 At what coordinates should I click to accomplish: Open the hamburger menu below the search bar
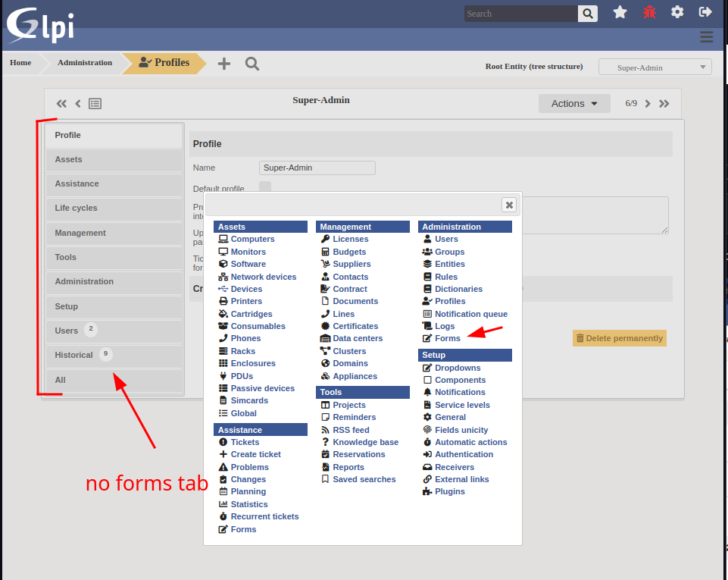[706, 36]
